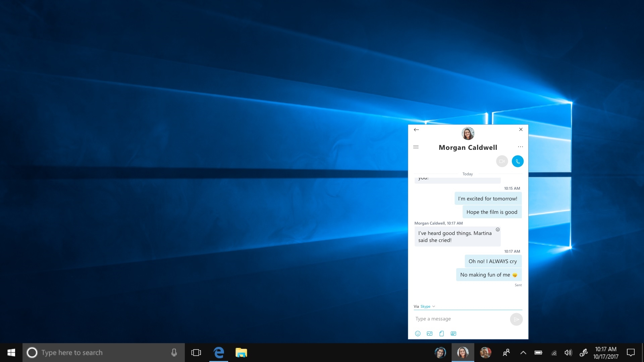
Task: Expand the conversation options menu
Action: pos(520,147)
